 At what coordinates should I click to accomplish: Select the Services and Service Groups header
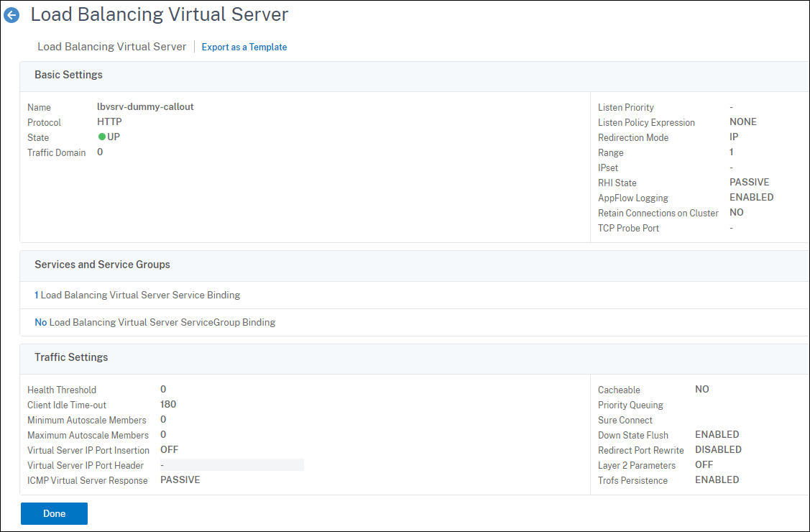click(x=102, y=265)
